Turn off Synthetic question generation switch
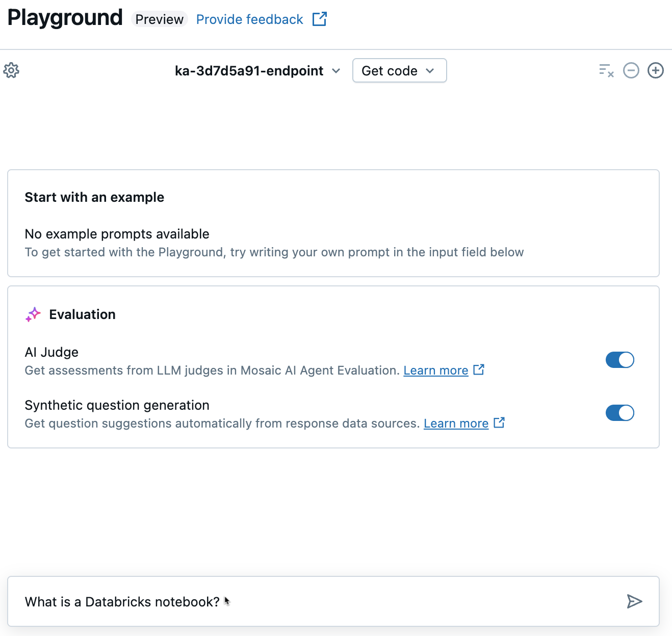This screenshot has height=636, width=672. point(619,413)
